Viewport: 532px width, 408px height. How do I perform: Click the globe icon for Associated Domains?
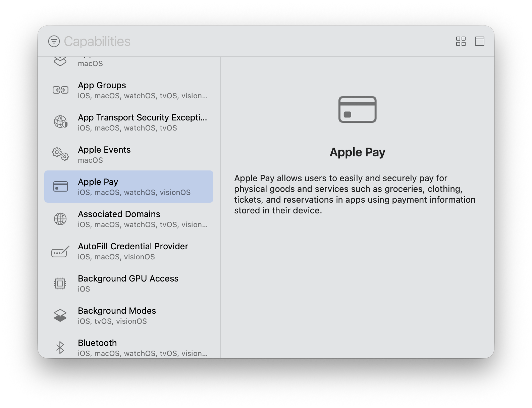(60, 219)
